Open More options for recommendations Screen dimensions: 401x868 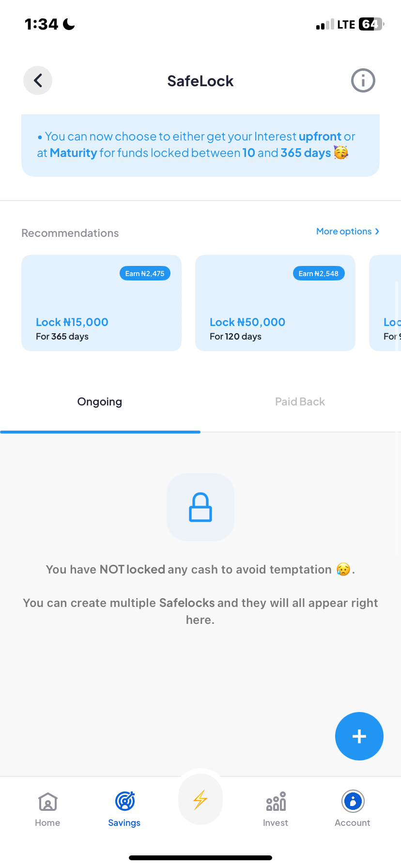pos(343,232)
